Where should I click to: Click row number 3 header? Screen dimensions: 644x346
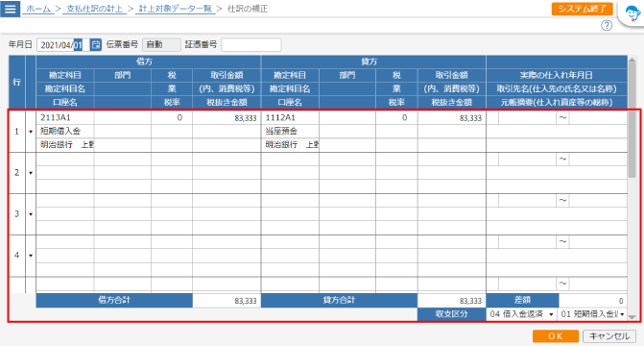tap(17, 214)
